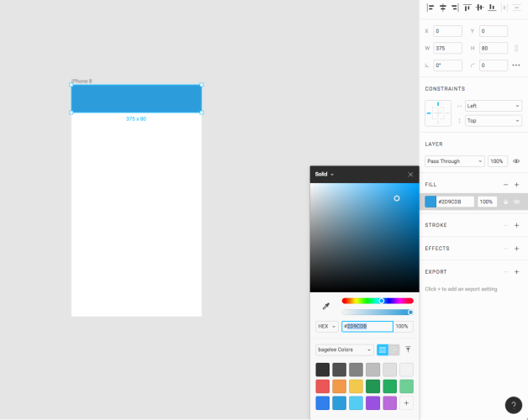Click the constraints diagram widget
The width and height of the screenshot is (528, 420).
tap(438, 113)
